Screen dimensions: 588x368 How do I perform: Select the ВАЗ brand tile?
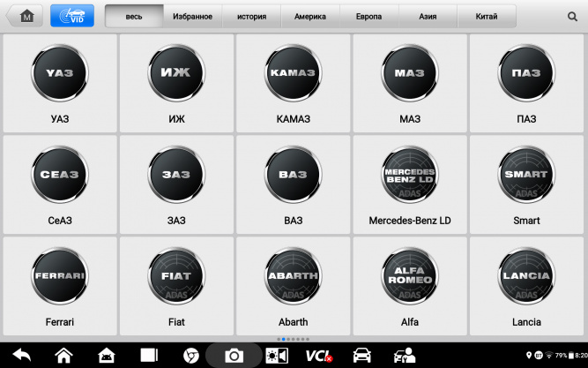(x=293, y=184)
